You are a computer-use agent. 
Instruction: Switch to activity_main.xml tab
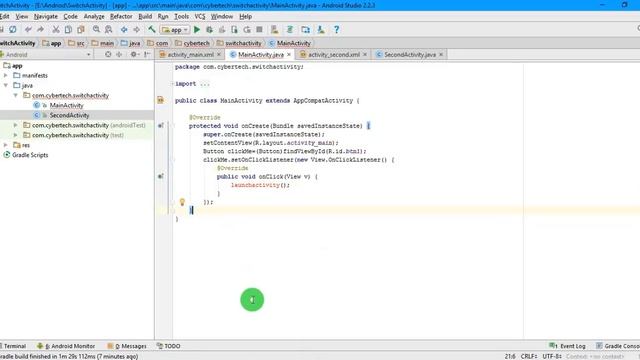point(190,54)
